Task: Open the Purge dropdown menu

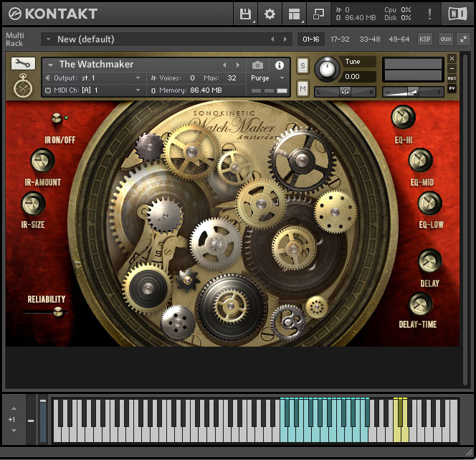Action: 267,78
